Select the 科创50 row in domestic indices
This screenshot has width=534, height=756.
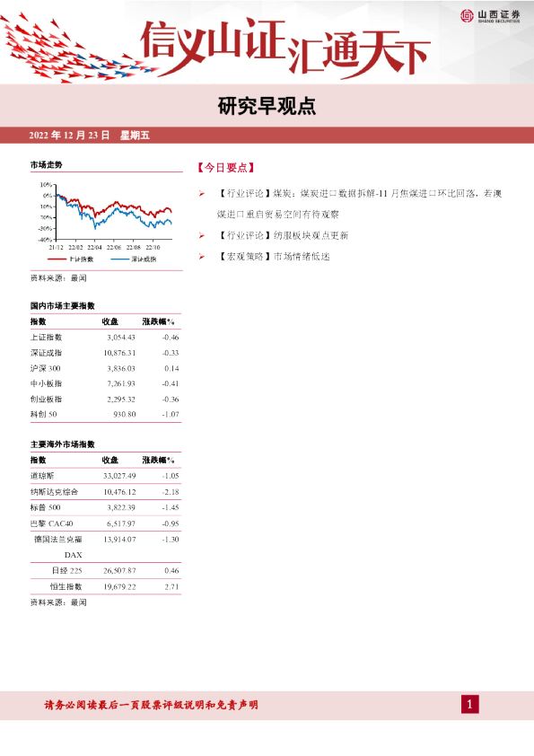click(106, 415)
